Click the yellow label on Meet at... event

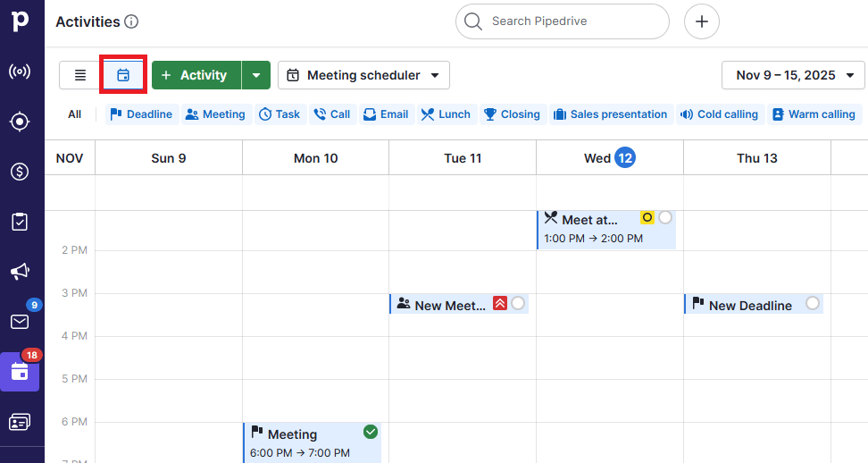647,217
